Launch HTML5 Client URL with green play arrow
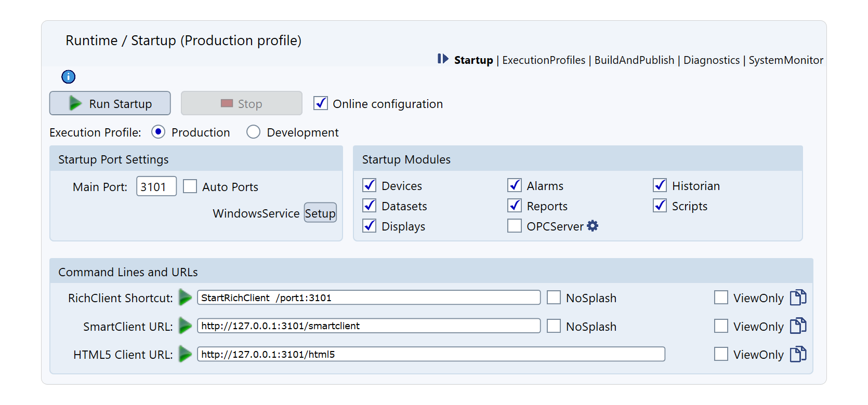The height and width of the screenshot is (405, 868). (185, 354)
